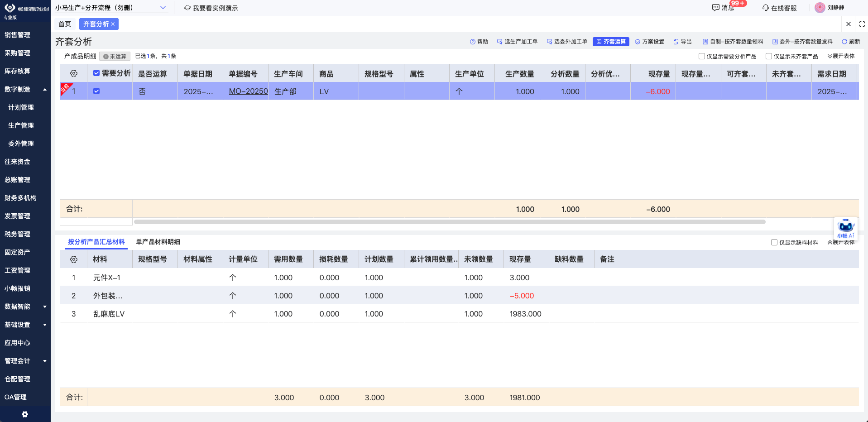This screenshot has width=868, height=422.
Task: Open 方案设置 settings icon
Action: (649, 41)
